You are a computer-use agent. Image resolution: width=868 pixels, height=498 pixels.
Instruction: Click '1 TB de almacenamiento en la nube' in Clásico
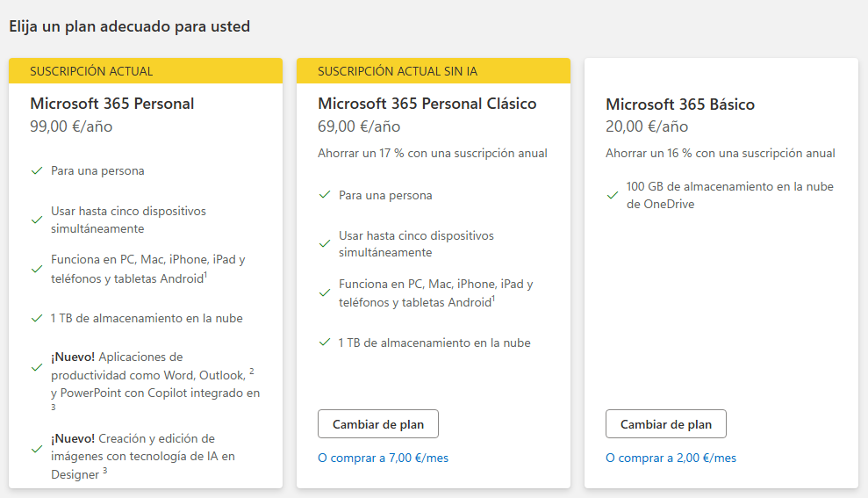point(434,343)
